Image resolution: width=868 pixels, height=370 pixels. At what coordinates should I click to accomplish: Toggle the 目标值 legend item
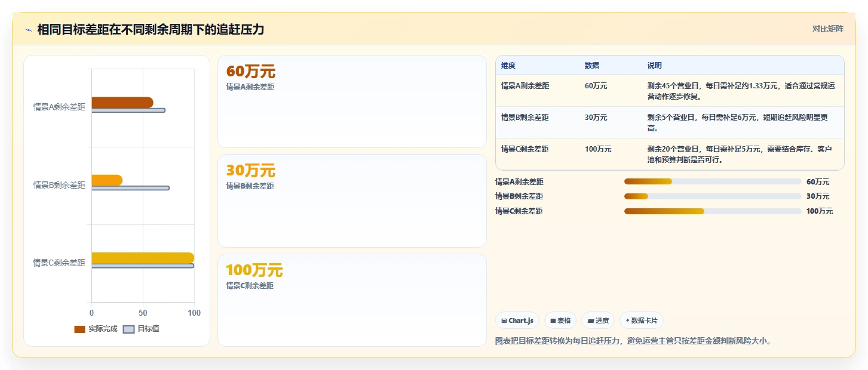point(141,329)
